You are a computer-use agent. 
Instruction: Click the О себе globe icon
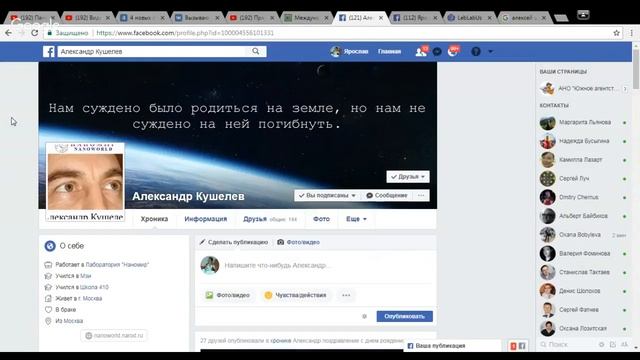pyautogui.click(x=50, y=246)
